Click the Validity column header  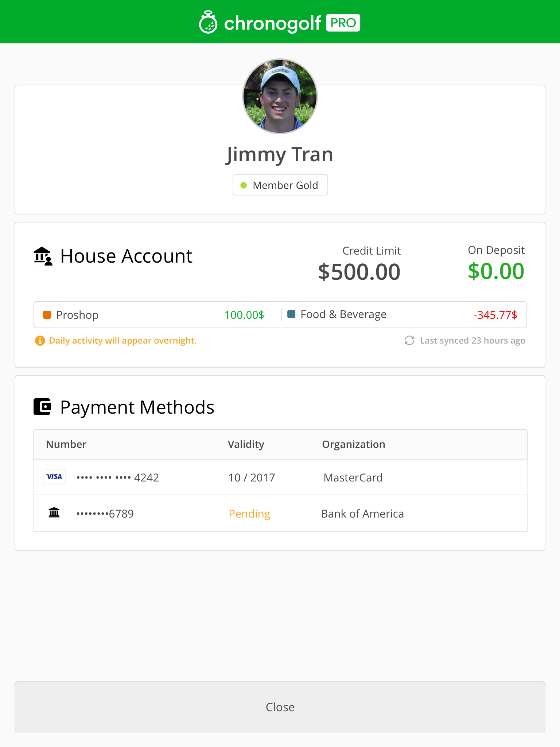click(x=246, y=444)
